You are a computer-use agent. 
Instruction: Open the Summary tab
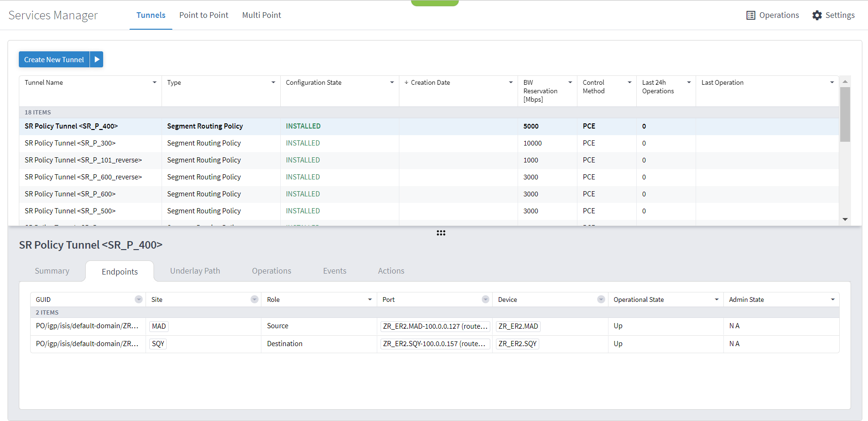tap(52, 271)
